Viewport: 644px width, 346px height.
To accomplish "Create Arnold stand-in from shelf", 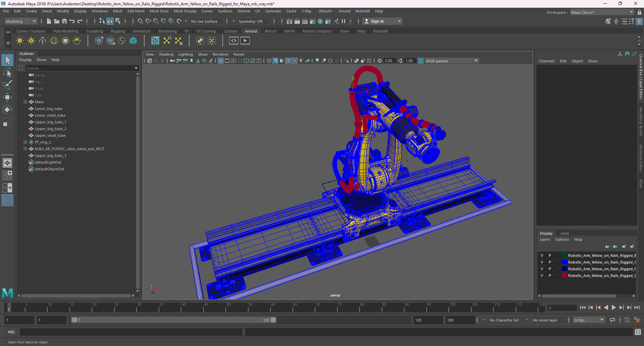I will 99,41.
